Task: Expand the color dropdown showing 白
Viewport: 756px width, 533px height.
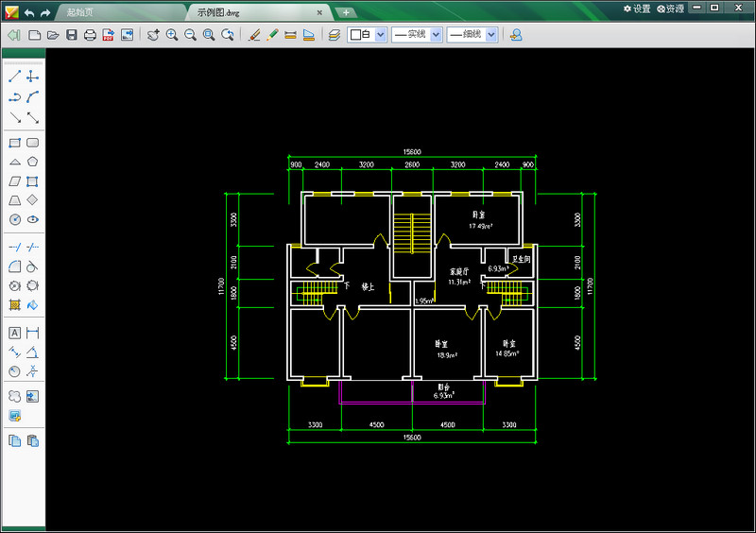Action: pyautogui.click(x=381, y=35)
